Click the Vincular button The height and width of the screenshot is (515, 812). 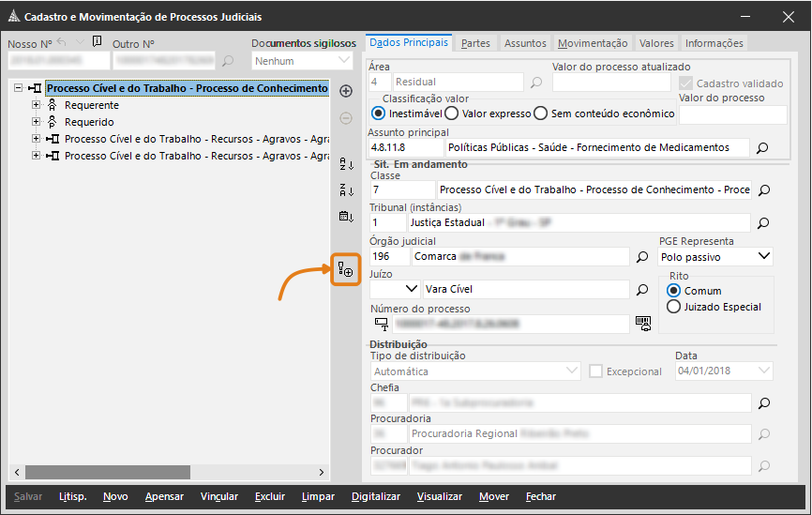pyautogui.click(x=218, y=496)
